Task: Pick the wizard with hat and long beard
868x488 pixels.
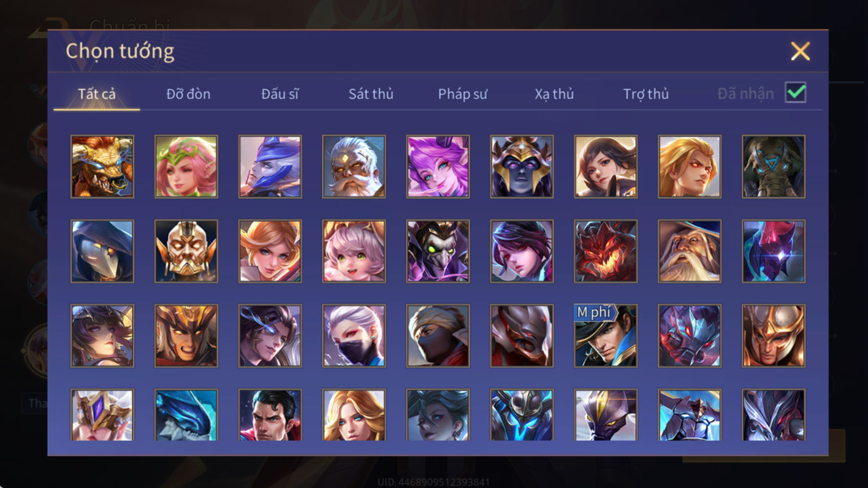Action: point(690,251)
